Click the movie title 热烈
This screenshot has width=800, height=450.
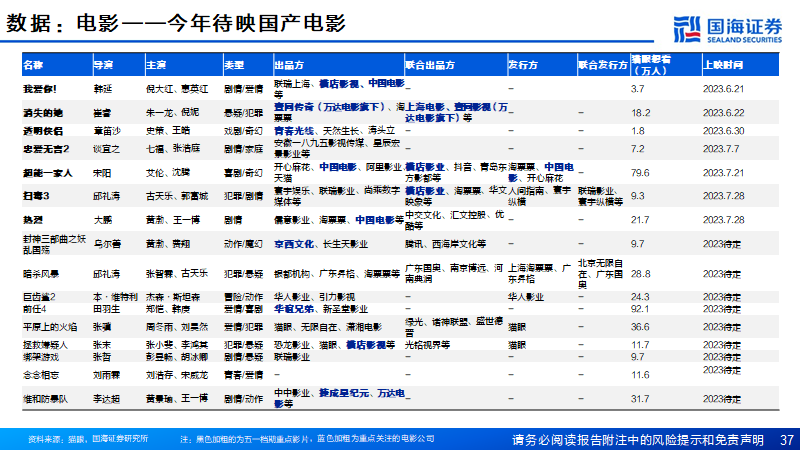tap(33, 220)
